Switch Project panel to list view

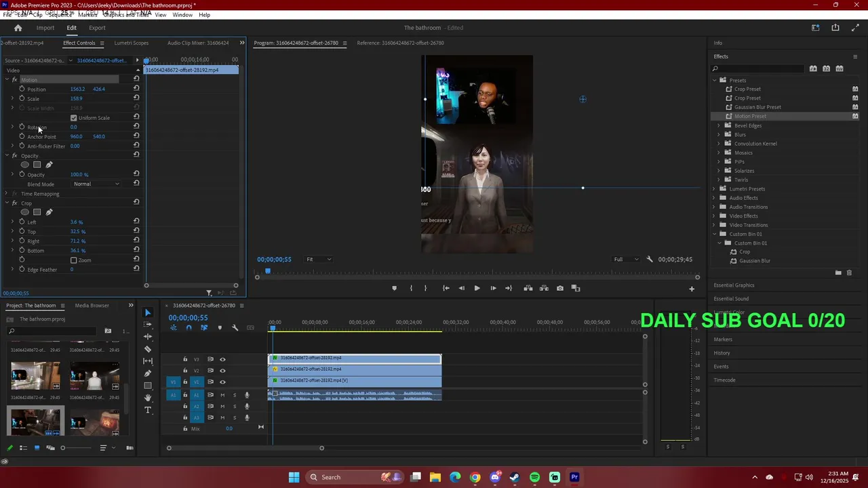pyautogui.click(x=23, y=447)
